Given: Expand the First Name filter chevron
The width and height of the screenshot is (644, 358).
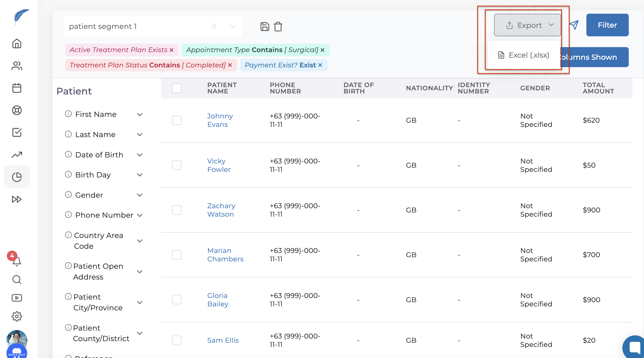Looking at the screenshot, I should [140, 115].
